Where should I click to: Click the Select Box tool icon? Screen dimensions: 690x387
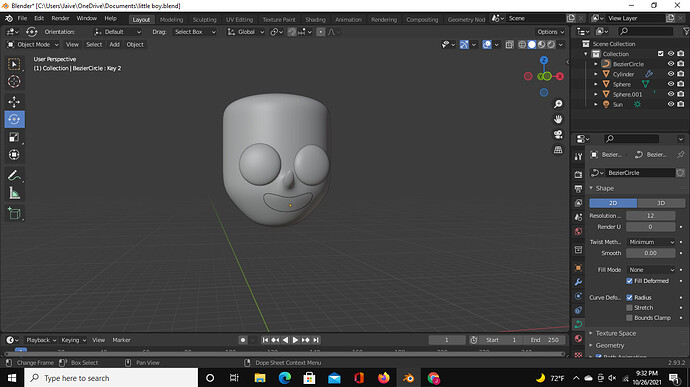pos(14,64)
